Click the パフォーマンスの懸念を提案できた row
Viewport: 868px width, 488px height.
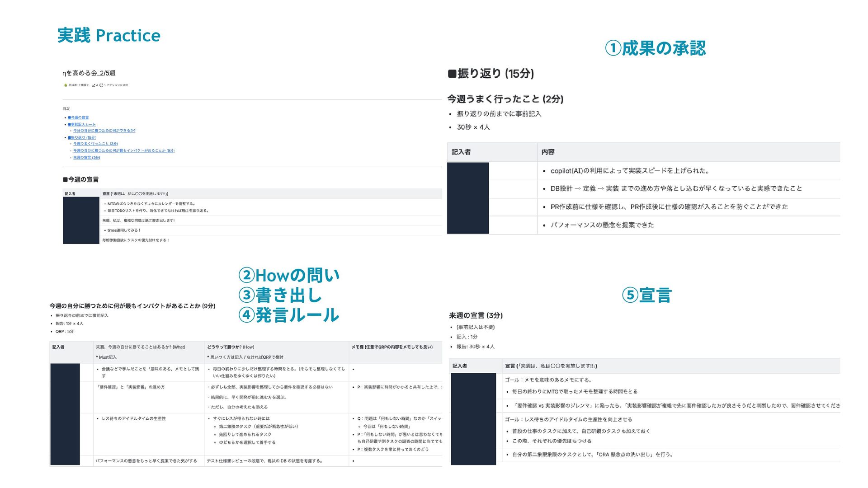tap(602, 225)
